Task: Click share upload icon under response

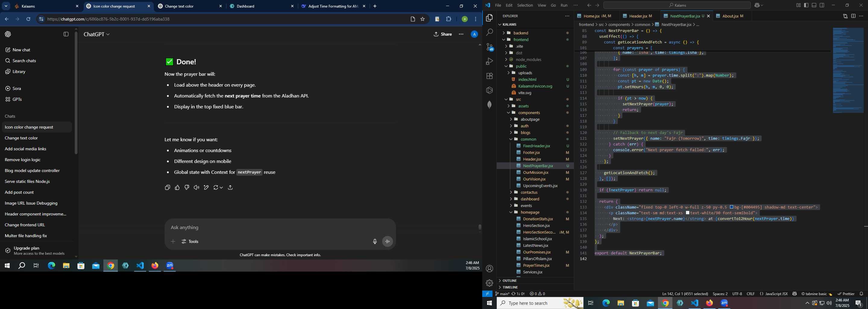Action: pos(231,188)
